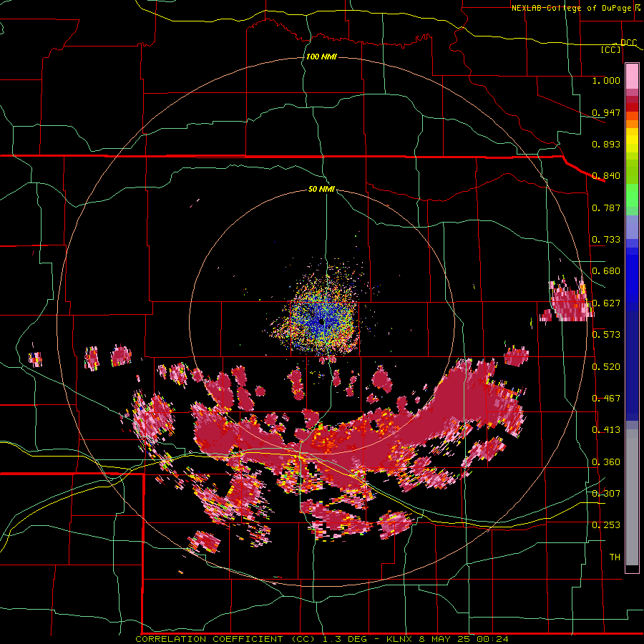Click the 0.253 legend value
The width and height of the screenshot is (644, 644).
[606, 525]
